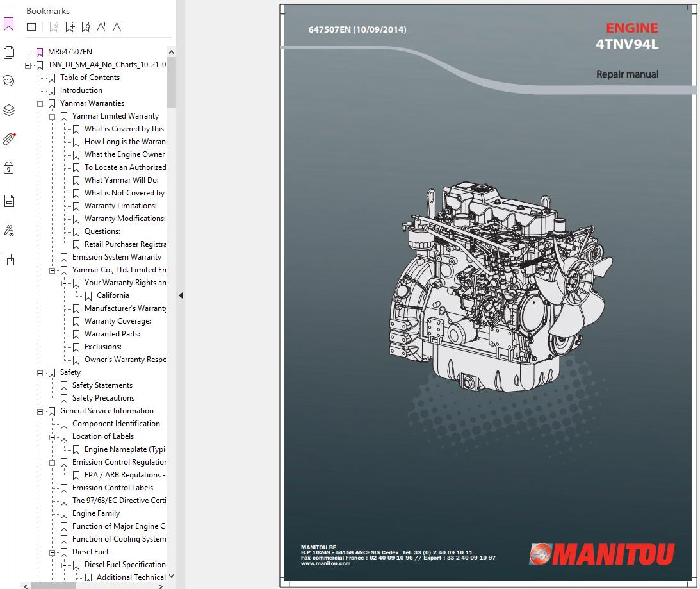
Task: Select 'What is Not Covered by' bookmark
Action: click(x=124, y=193)
